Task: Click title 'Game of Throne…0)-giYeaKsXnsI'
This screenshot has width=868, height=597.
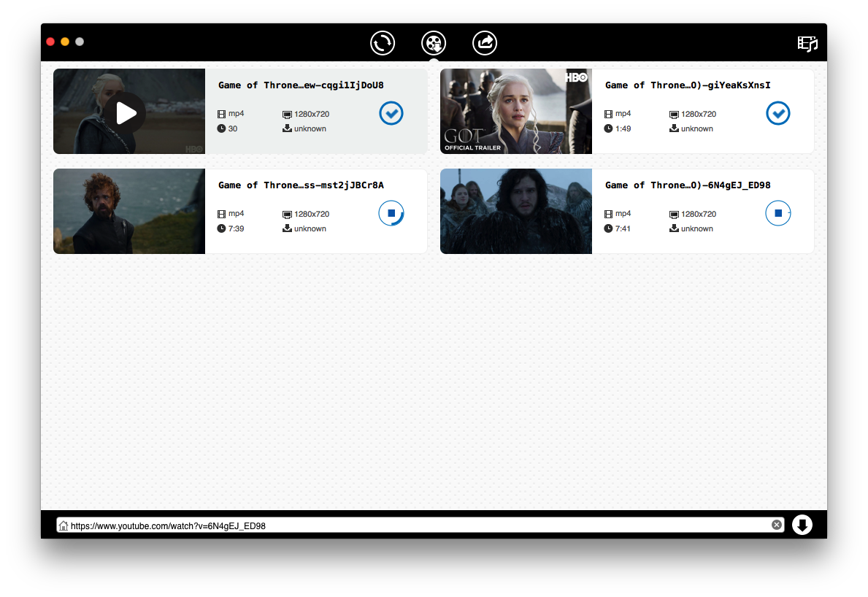Action: [688, 85]
